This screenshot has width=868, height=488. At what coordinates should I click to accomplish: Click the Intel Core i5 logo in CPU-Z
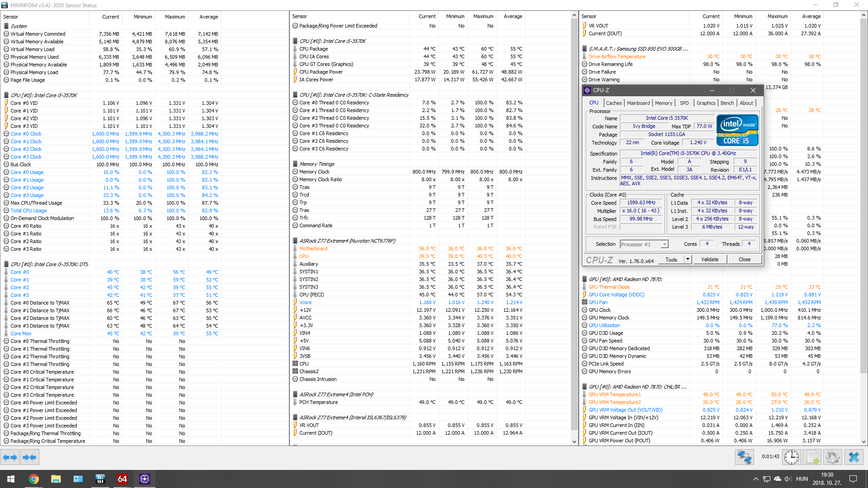pos(737,130)
